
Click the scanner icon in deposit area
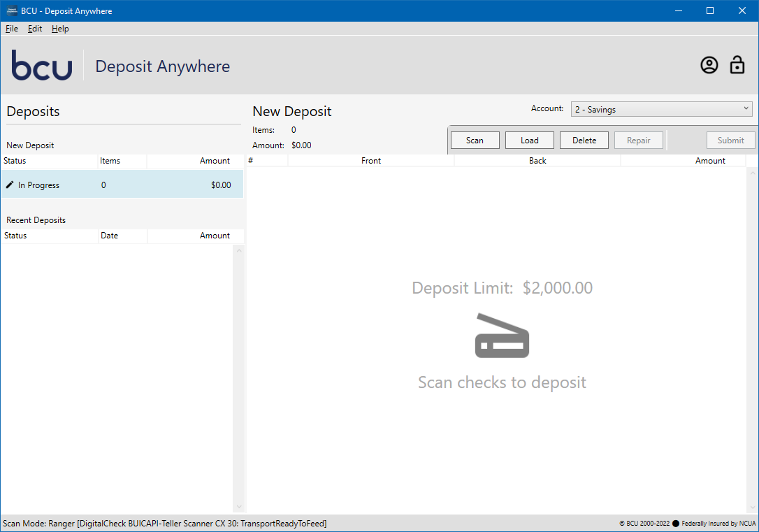[x=502, y=336]
